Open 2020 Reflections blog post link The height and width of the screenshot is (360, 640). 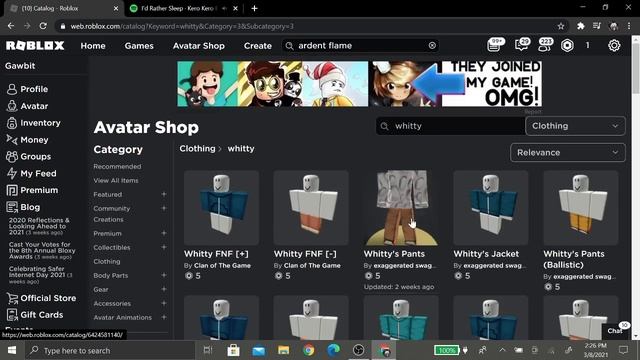39,226
